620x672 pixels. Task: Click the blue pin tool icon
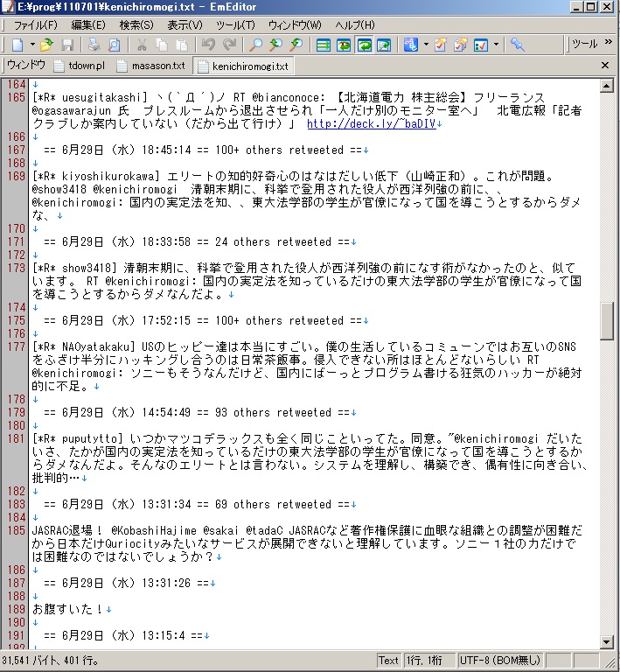tap(517, 45)
